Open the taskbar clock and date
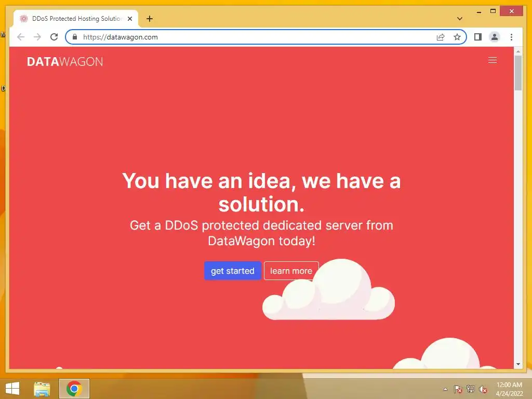This screenshot has height=399, width=532. click(509, 389)
